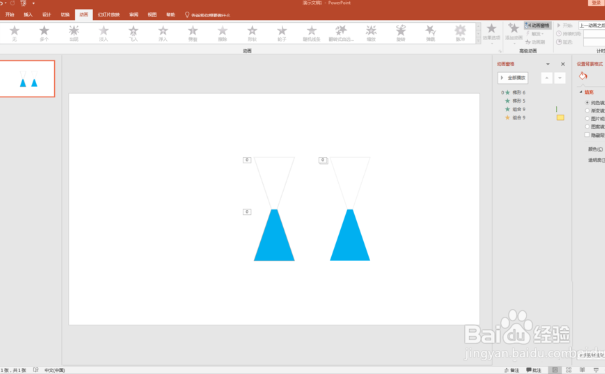Viewport: 605px width, 374px height.
Task: Click 全部播放 (Play All) in the animation pane
Action: tap(513, 78)
